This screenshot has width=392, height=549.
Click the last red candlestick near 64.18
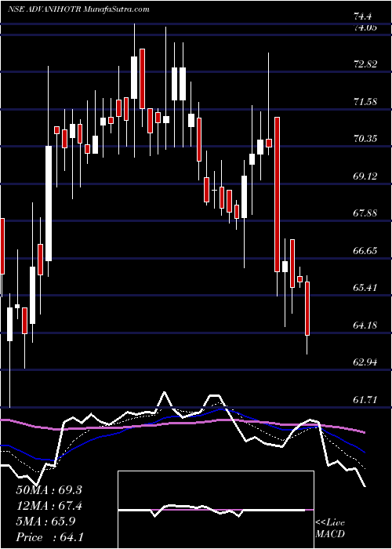(x=307, y=308)
